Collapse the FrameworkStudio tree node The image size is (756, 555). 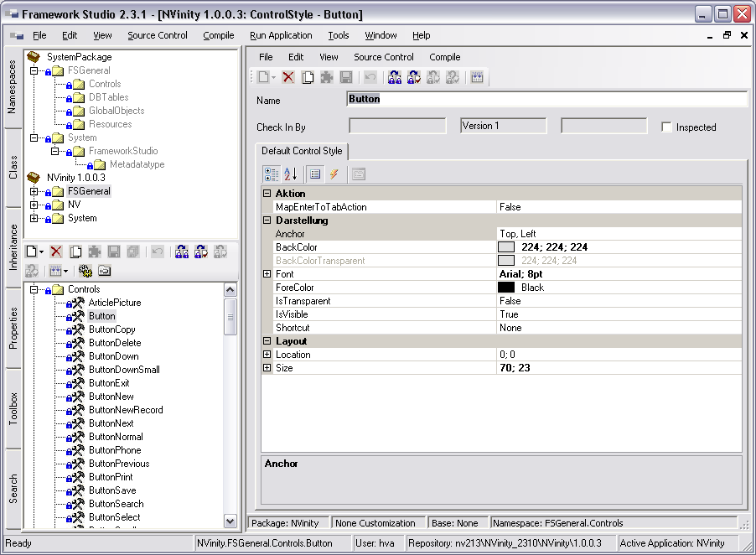[x=55, y=151]
